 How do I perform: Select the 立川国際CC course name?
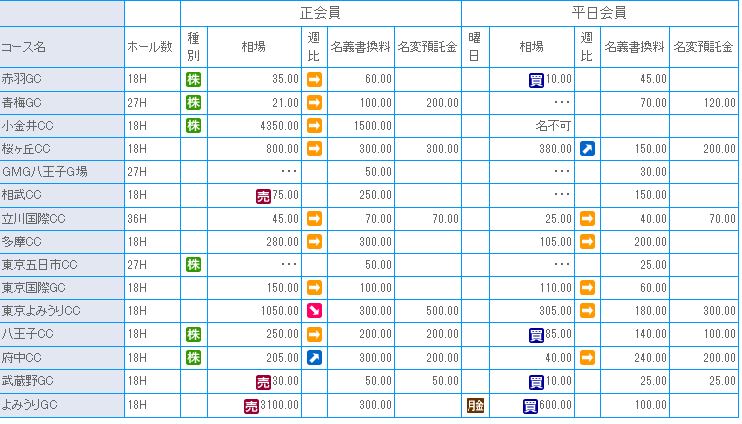34,219
